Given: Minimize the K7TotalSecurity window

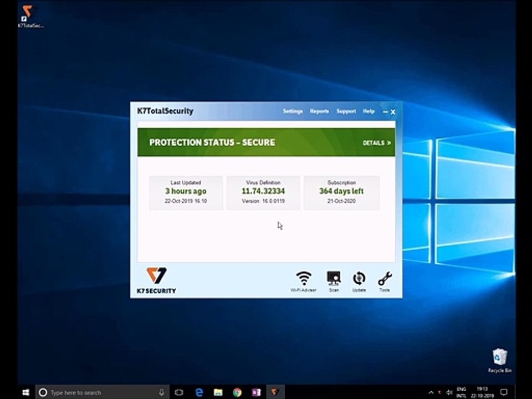Looking at the screenshot, I should [x=385, y=111].
